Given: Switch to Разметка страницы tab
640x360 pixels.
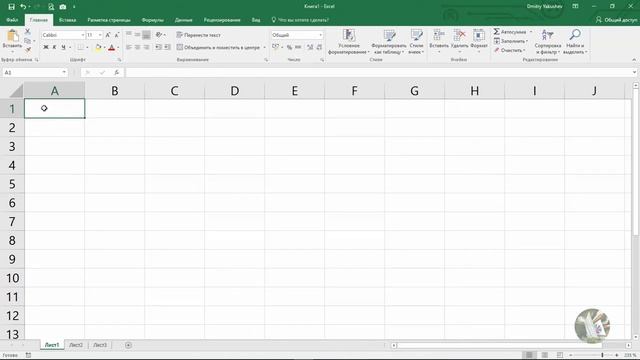Looking at the screenshot, I should click(x=109, y=20).
